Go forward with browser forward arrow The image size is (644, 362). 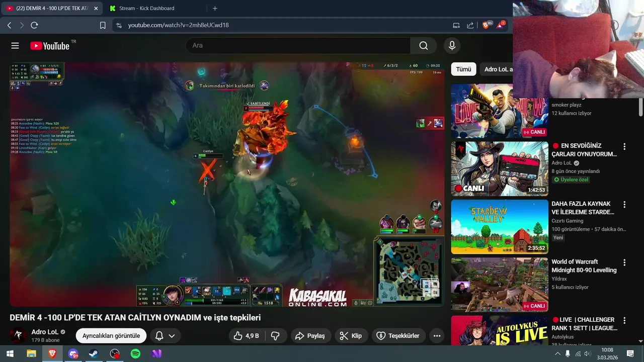coord(22,25)
